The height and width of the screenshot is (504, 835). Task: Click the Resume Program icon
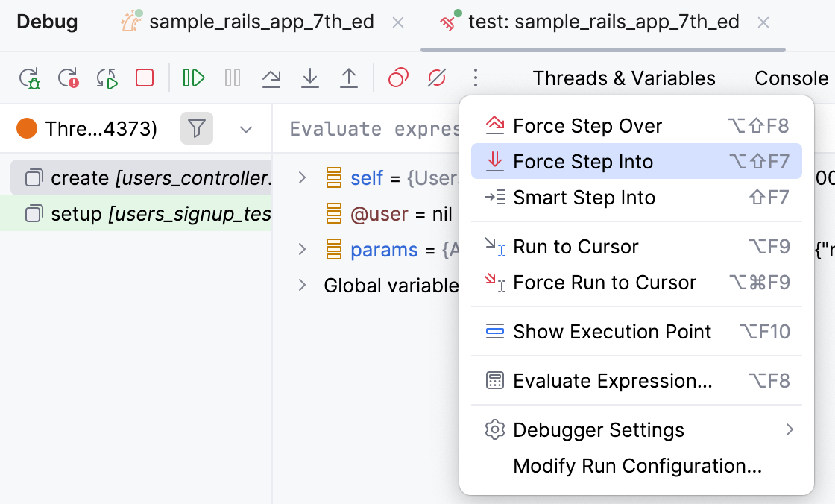point(193,77)
